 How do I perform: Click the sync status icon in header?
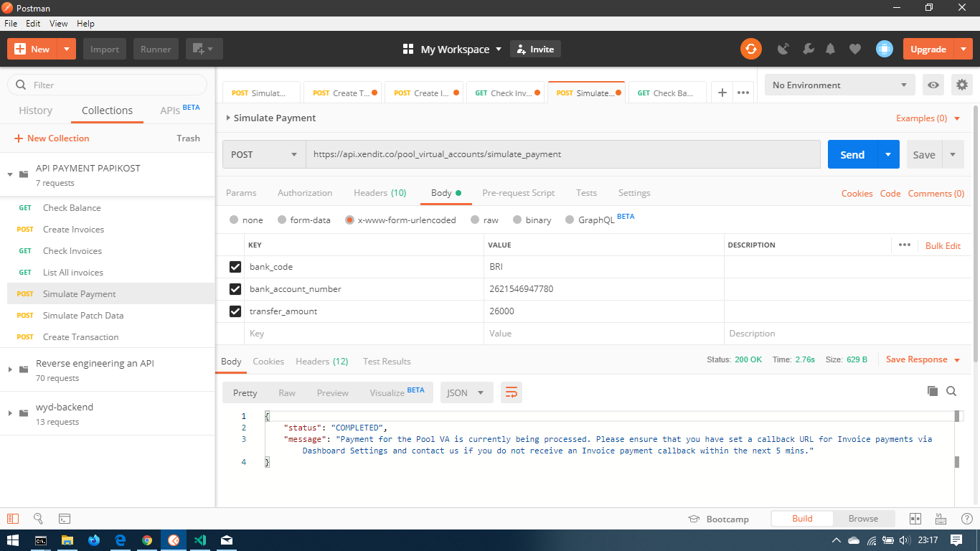pyautogui.click(x=751, y=49)
